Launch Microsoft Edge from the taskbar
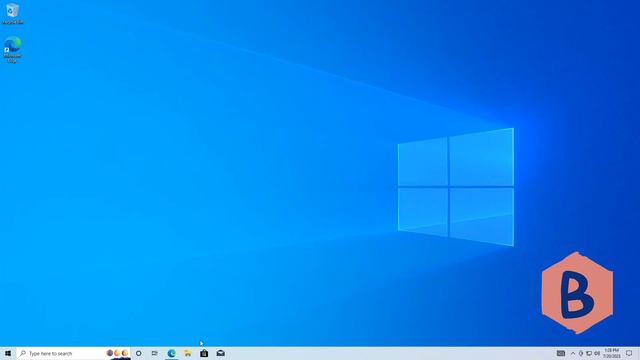 [171, 353]
